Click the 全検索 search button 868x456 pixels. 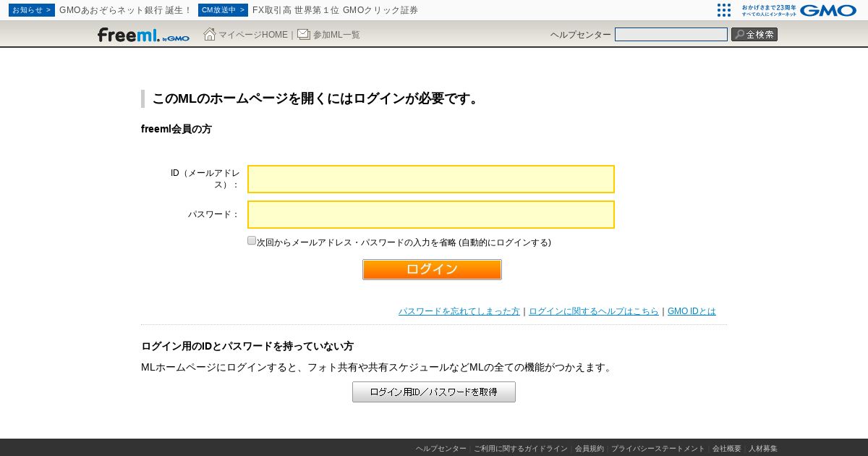(754, 35)
